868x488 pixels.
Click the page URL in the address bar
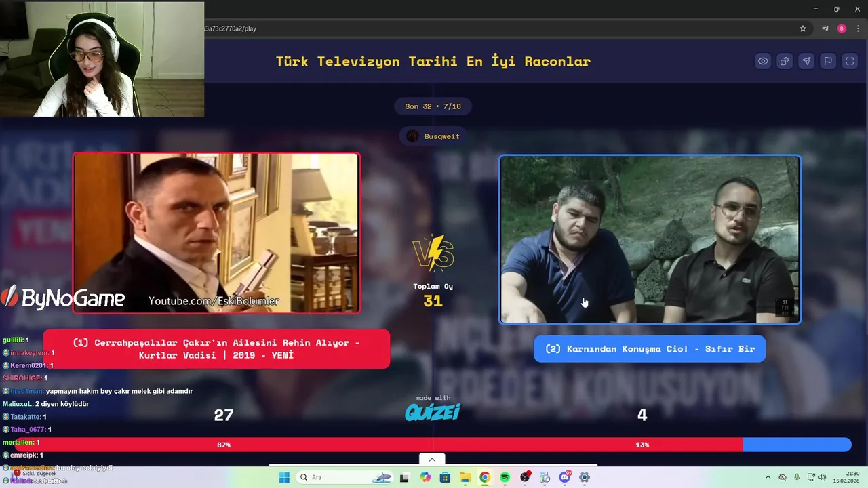coord(230,28)
